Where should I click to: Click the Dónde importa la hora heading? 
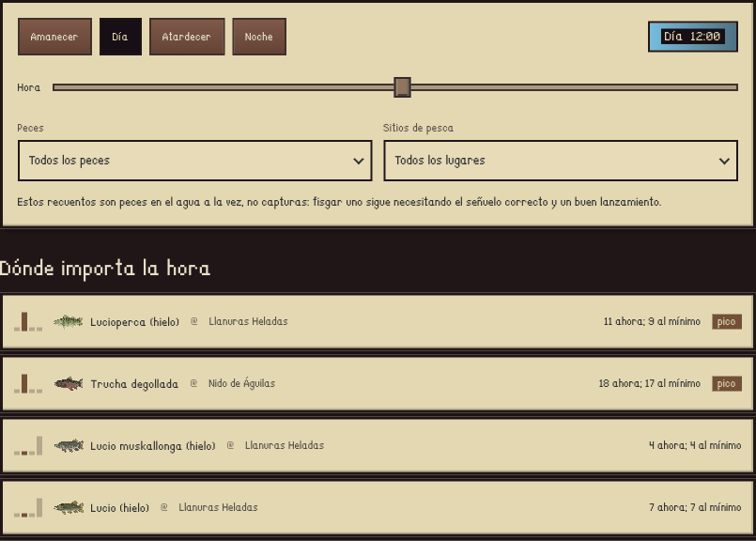click(x=104, y=268)
